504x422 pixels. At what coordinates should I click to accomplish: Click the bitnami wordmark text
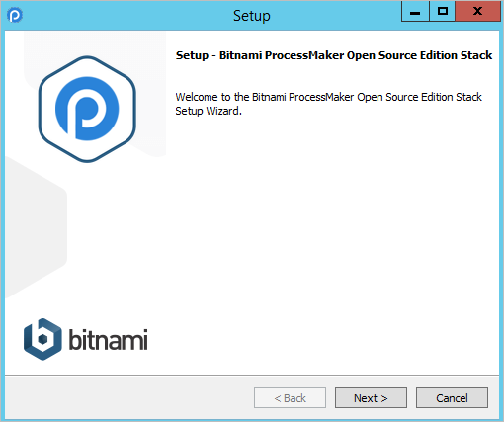pos(108,339)
